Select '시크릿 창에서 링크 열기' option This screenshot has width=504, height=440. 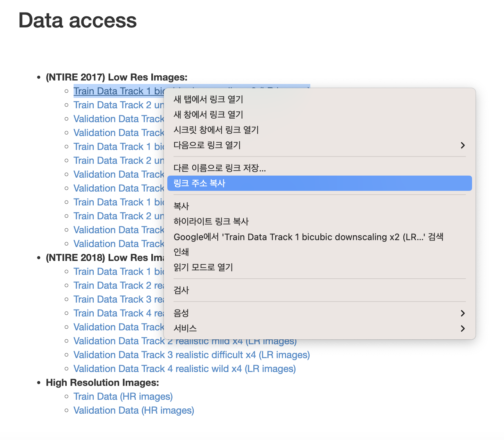[x=319, y=130]
